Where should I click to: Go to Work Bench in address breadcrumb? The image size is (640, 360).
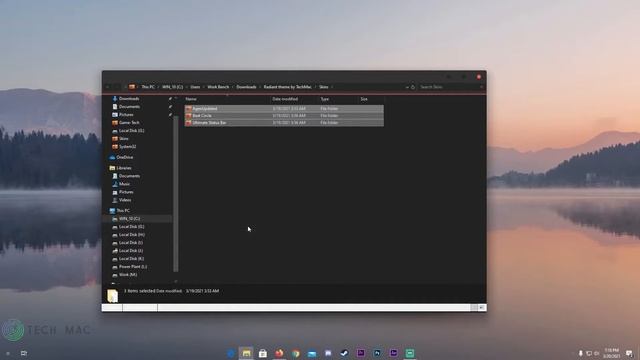click(218, 87)
